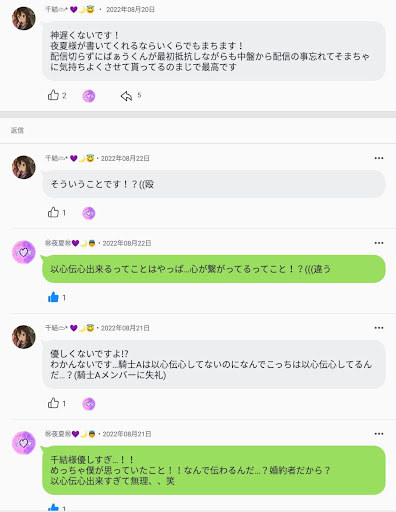Like the reply starting 優しくないですよ!?
Viewport: 396px width, 512px height.
(53, 403)
